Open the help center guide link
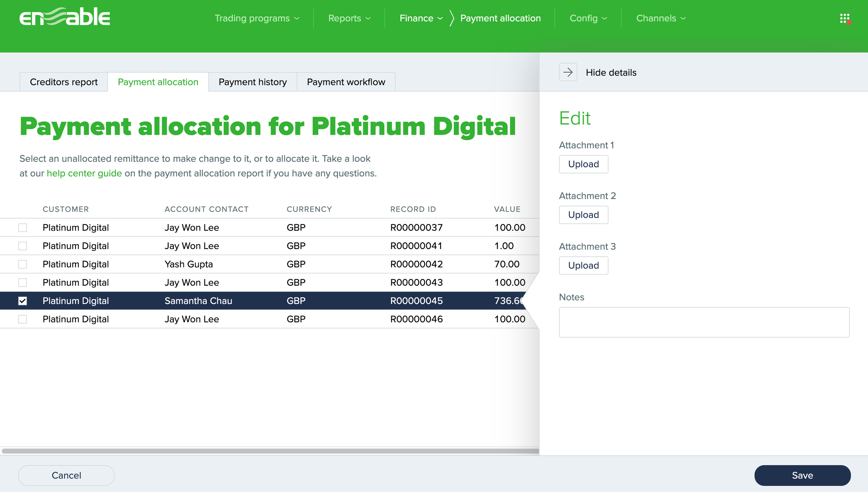Screen dimensions: 868x492 coord(84,173)
